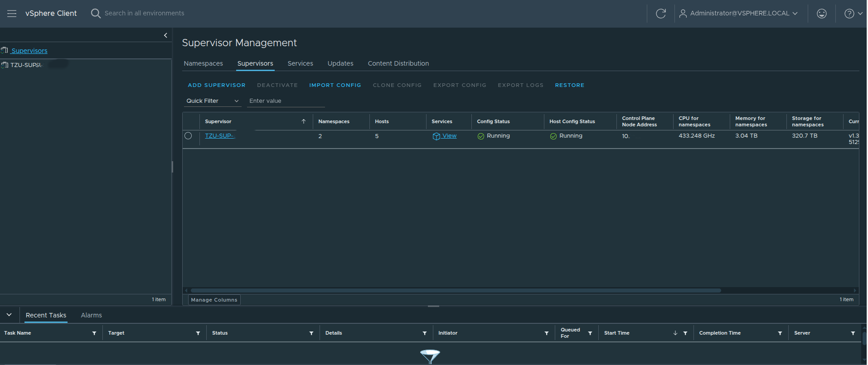Image resolution: width=868 pixels, height=365 pixels.
Task: Select the Supervisors tab
Action: (x=255, y=63)
